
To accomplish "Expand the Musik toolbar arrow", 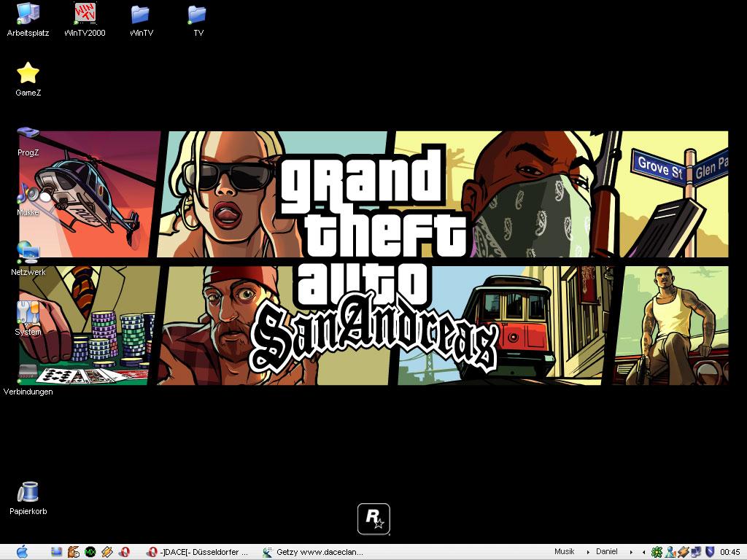I will (588, 552).
